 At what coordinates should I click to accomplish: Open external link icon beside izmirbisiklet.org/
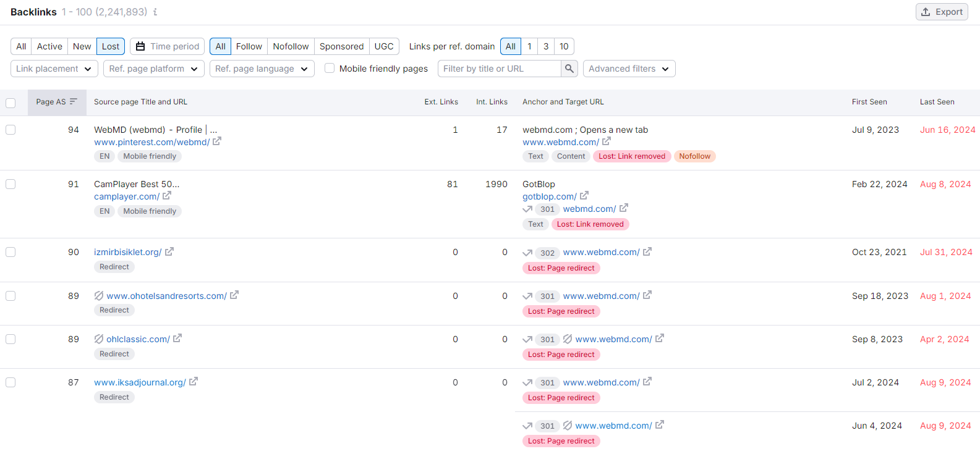click(169, 251)
